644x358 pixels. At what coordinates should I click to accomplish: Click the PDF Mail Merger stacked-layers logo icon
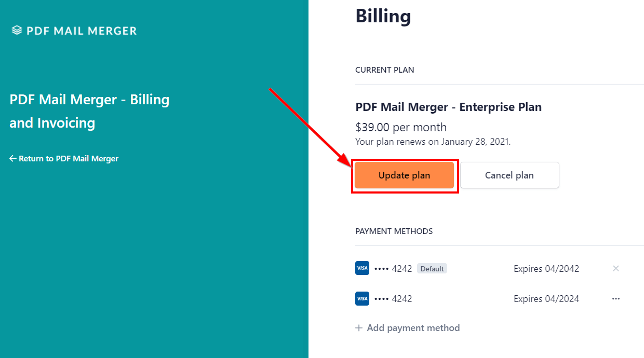tap(17, 31)
